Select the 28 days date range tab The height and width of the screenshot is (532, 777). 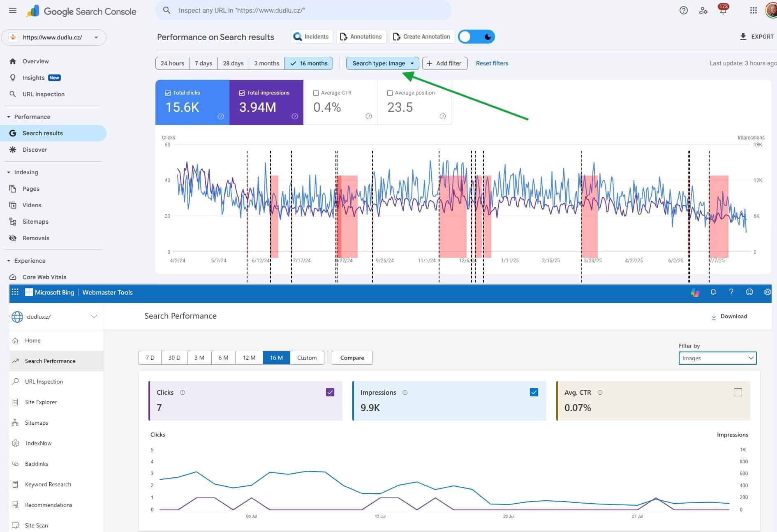[x=233, y=63]
